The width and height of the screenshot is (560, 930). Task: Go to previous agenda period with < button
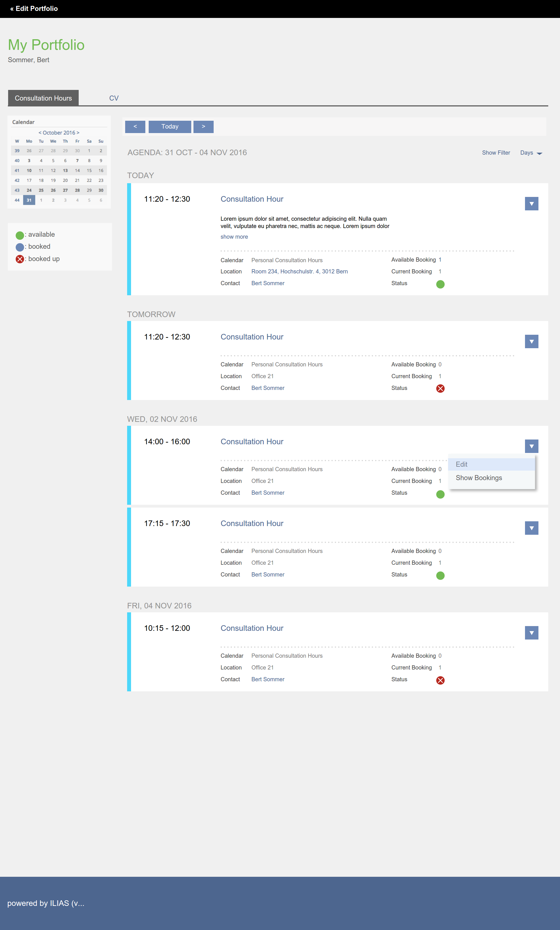135,127
